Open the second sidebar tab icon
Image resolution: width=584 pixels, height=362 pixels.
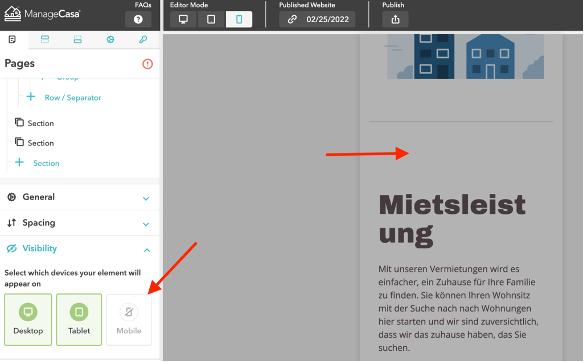tap(45, 39)
